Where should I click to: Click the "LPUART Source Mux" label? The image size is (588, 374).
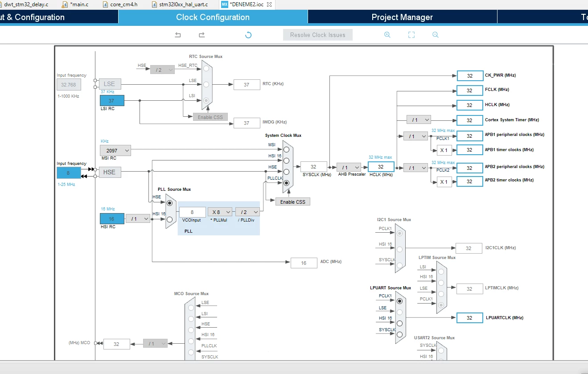(391, 288)
